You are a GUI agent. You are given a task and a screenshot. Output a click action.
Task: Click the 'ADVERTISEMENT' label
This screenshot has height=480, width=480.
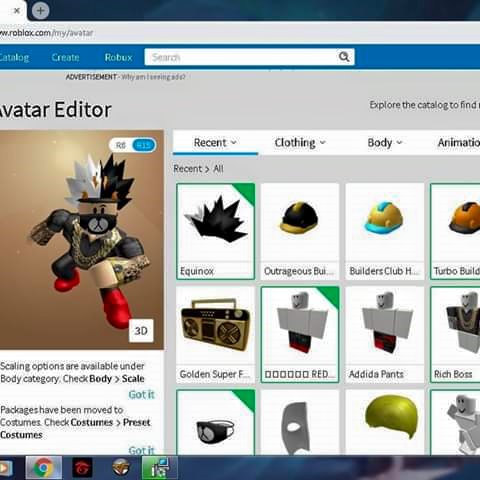coord(91,77)
